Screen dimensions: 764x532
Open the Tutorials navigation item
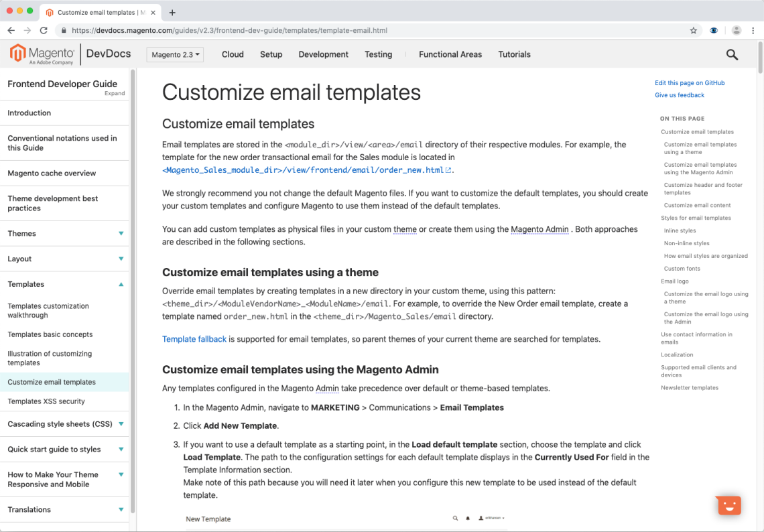tap(514, 54)
